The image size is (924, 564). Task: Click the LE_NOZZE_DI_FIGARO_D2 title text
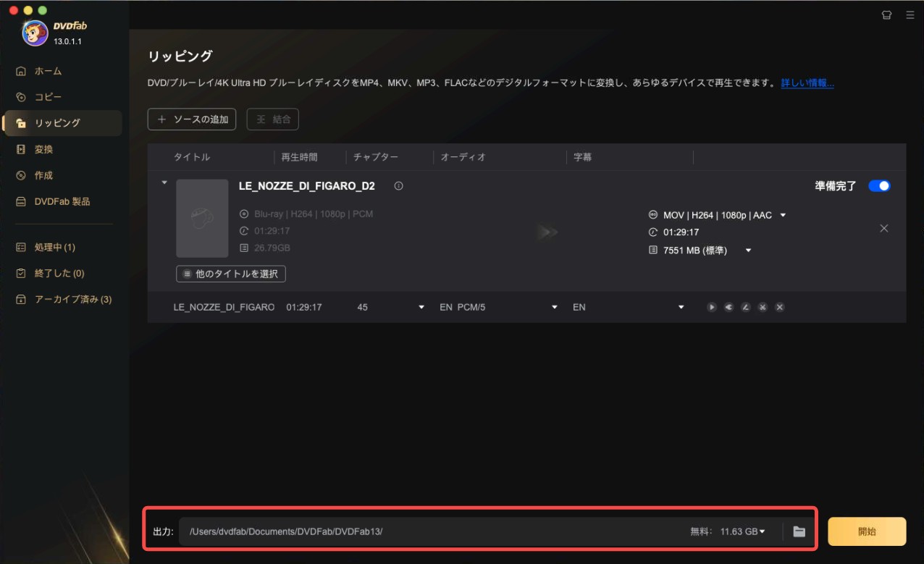307,186
